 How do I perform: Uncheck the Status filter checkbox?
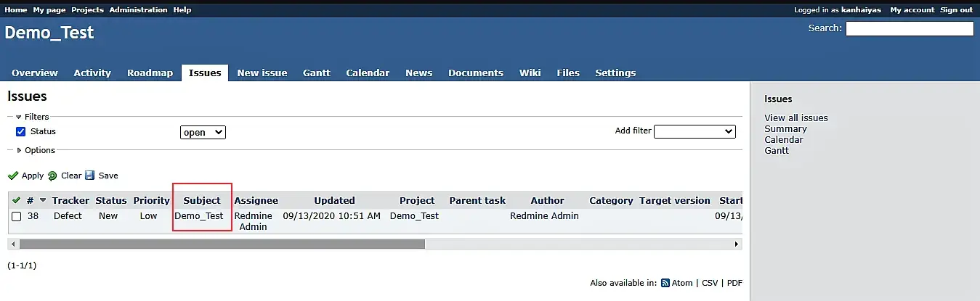21,132
